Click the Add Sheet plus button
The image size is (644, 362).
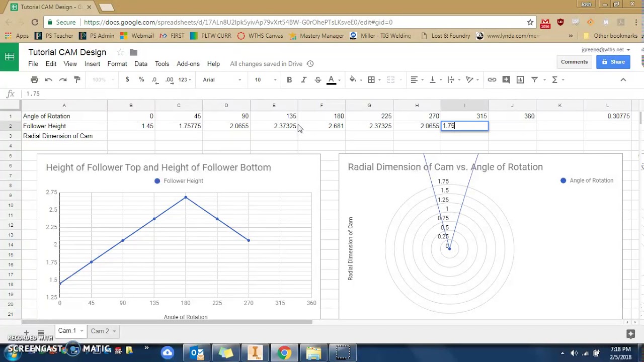[26, 332]
